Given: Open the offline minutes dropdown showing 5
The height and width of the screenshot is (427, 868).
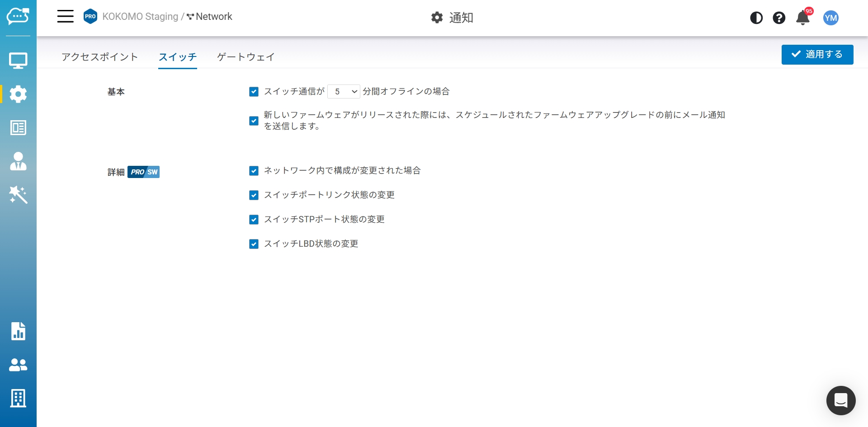Looking at the screenshot, I should tap(344, 92).
